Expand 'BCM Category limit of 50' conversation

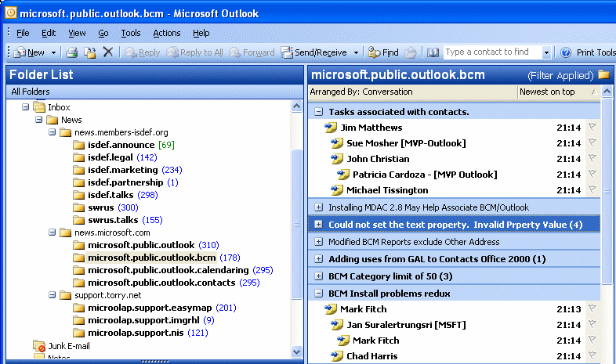point(318,276)
